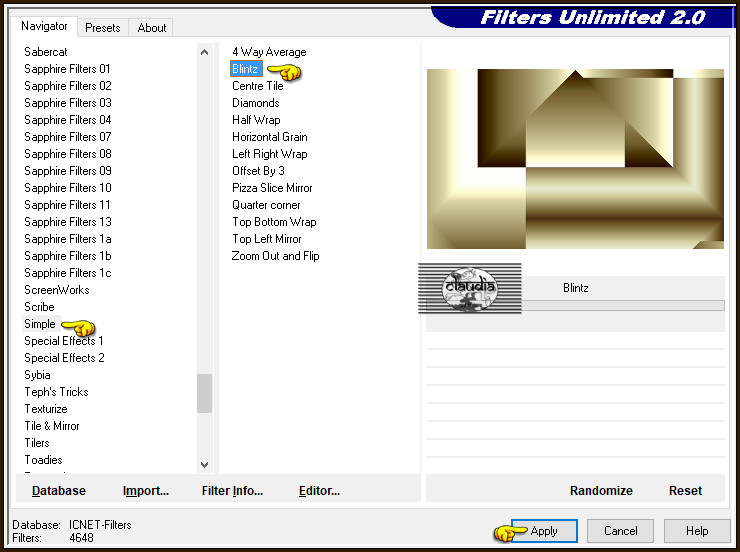Select Special Effects 2
The height and width of the screenshot is (552, 740).
click(64, 358)
